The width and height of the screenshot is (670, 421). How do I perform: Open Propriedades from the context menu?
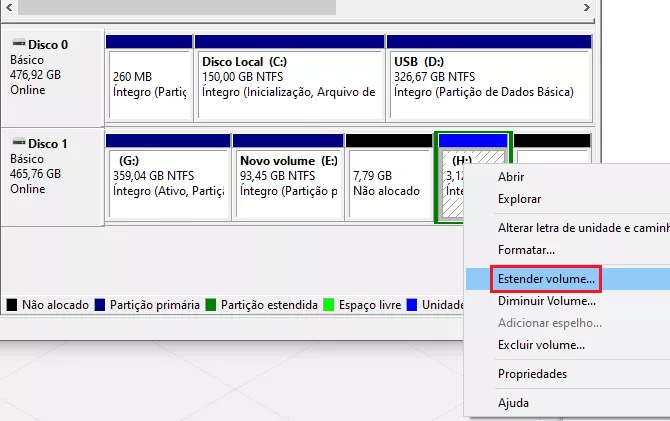point(532,374)
